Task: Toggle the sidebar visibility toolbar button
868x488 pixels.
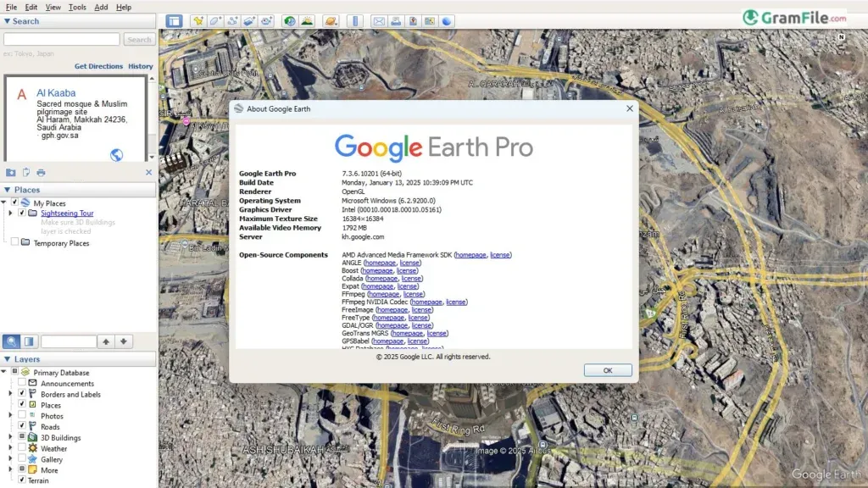Action: click(x=174, y=21)
